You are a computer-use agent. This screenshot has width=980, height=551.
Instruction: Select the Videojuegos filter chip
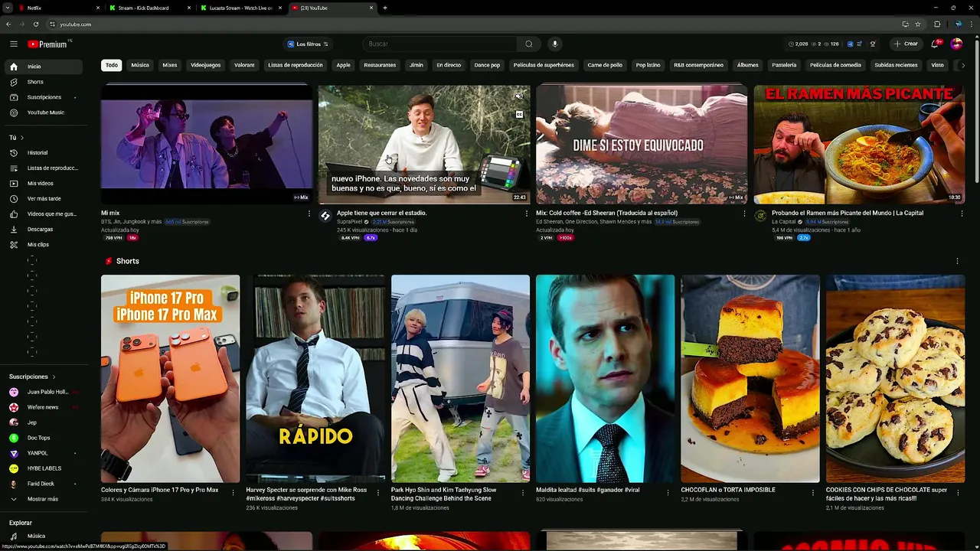click(x=205, y=65)
